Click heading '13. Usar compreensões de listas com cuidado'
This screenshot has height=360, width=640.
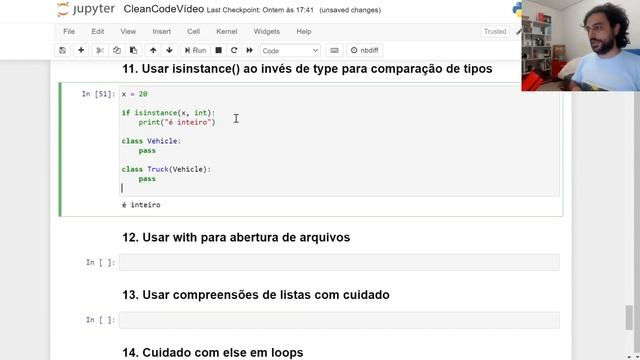(256, 295)
